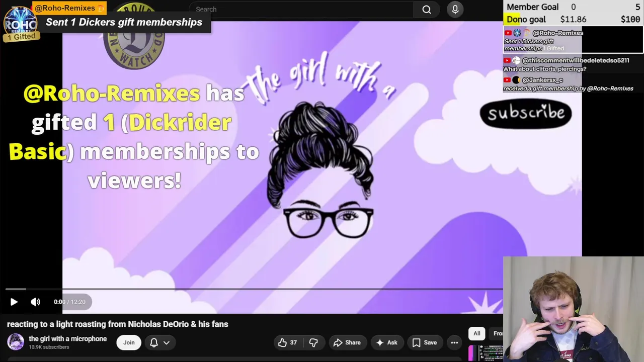Click the @Roho-Remixes chat message username
The image size is (644, 362).
click(x=557, y=33)
